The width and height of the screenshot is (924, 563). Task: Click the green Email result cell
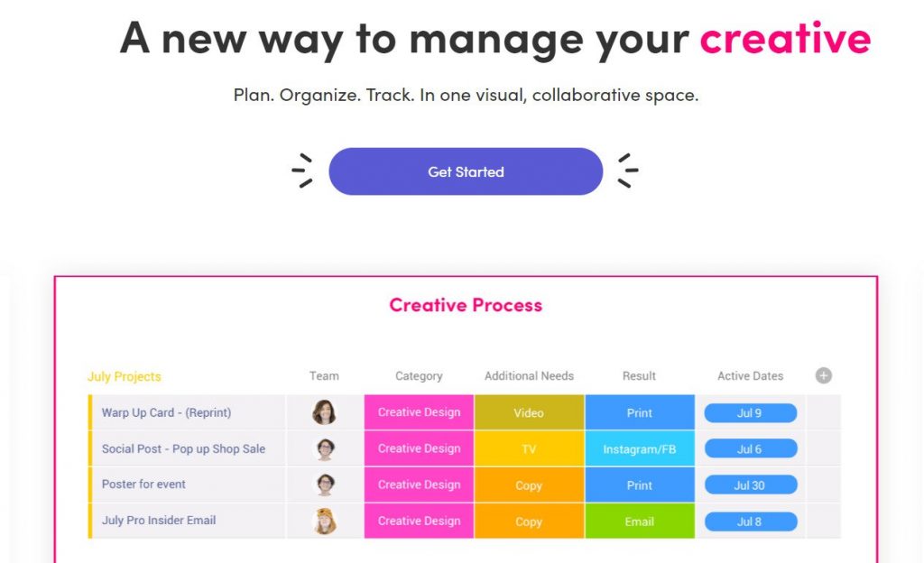coord(639,521)
